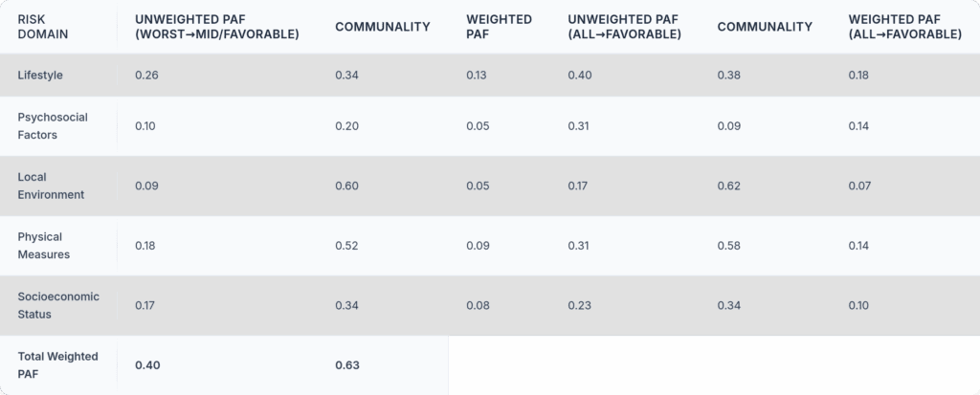
Task: Select the Total Weighted PAF row label
Action: (x=57, y=364)
